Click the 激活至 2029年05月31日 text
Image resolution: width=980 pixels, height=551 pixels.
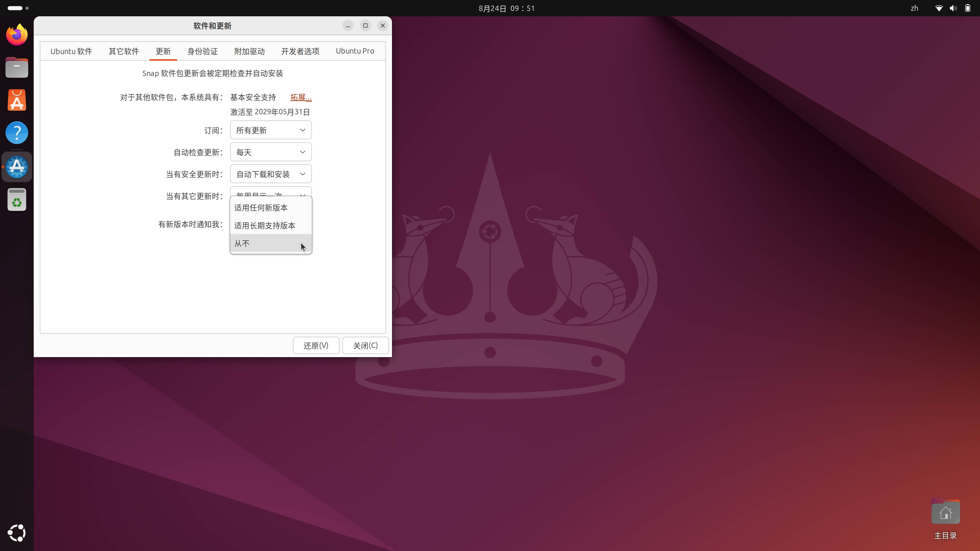click(270, 112)
